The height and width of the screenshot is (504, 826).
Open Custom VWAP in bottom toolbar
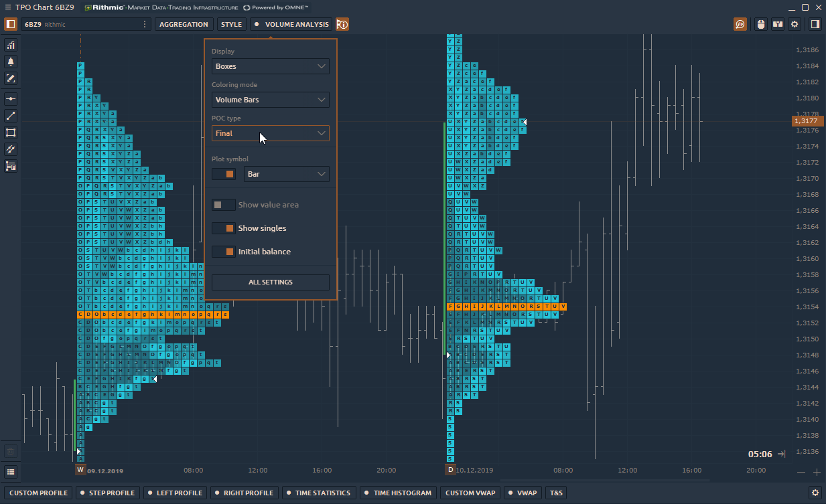(x=470, y=493)
